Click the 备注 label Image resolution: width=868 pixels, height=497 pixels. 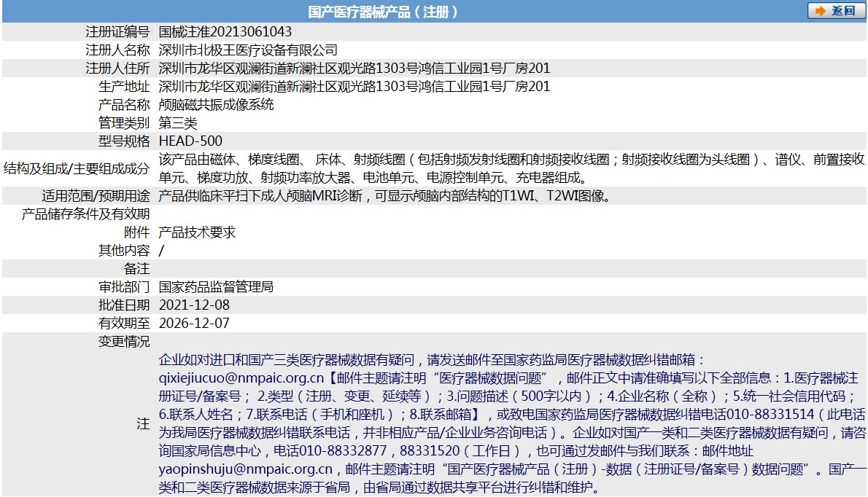[136, 269]
